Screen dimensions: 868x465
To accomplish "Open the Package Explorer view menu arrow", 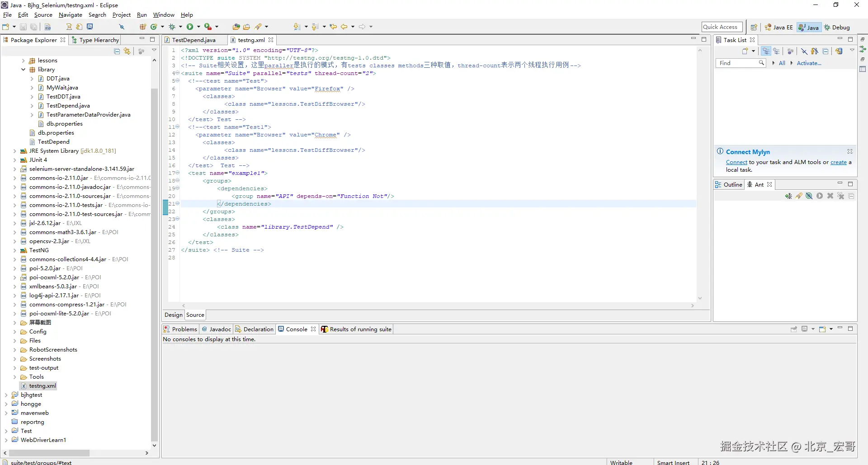I will [x=154, y=51].
